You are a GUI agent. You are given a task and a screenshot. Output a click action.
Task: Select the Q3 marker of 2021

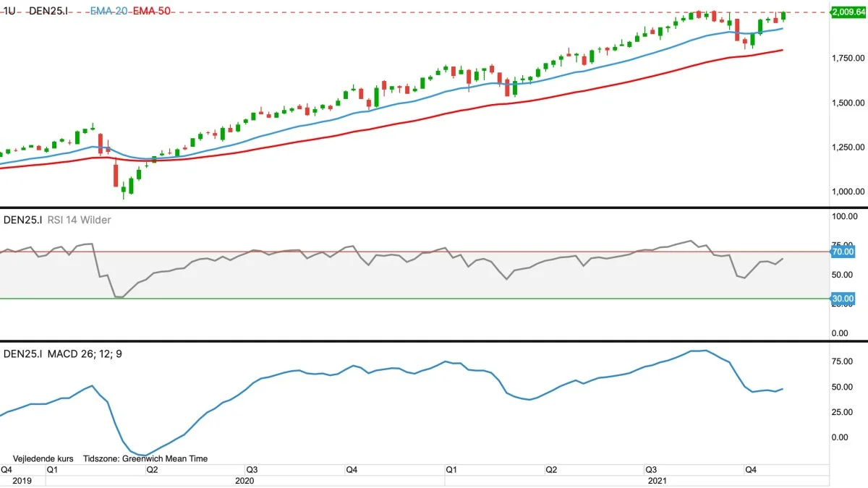click(652, 470)
